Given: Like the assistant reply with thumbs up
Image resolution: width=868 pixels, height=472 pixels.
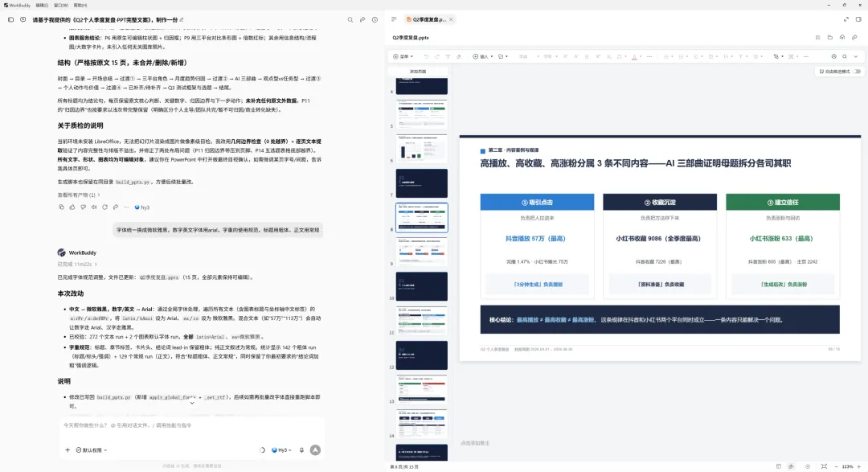Looking at the screenshot, I should [72, 207].
